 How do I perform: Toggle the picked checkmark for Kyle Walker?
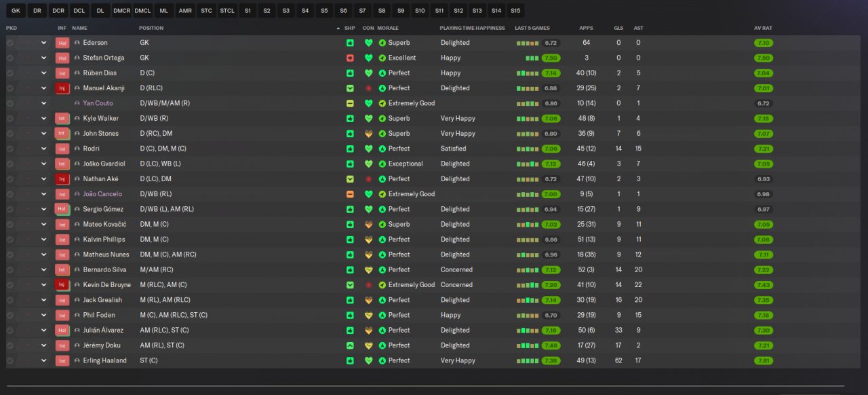tap(10, 119)
